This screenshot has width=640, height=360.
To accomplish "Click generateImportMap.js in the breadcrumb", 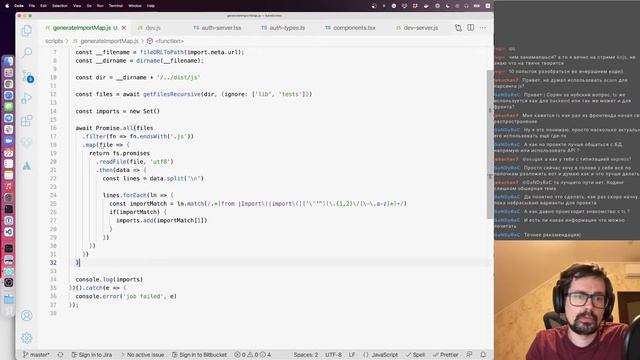I will [109, 41].
